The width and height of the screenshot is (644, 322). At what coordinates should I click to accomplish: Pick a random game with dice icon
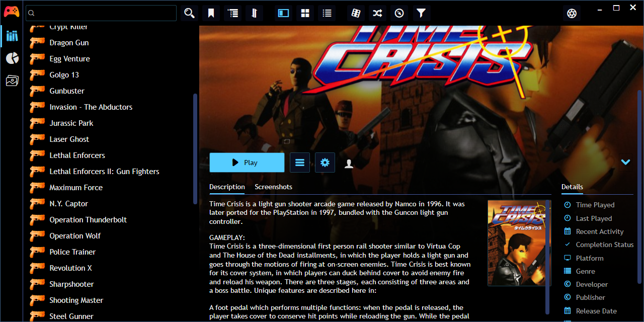click(x=356, y=13)
